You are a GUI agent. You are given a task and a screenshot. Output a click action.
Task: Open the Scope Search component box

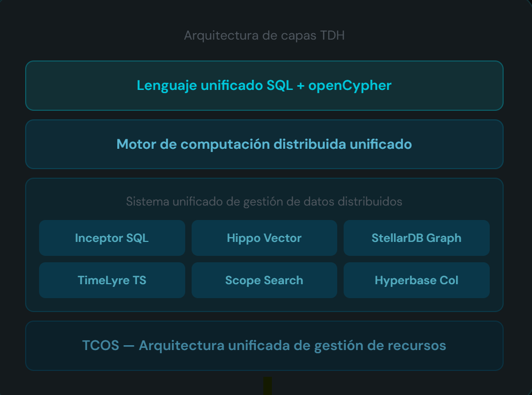(264, 280)
